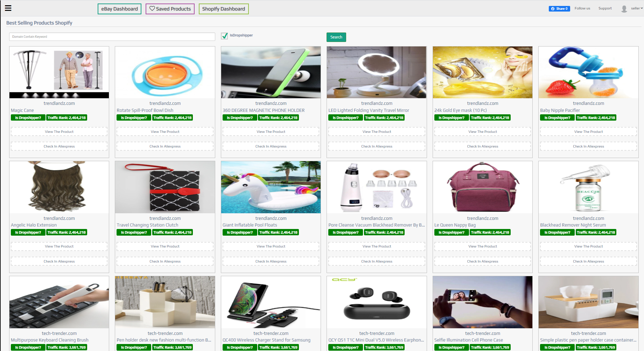Open the Giant Inflatable Pool Floats image

click(x=271, y=187)
